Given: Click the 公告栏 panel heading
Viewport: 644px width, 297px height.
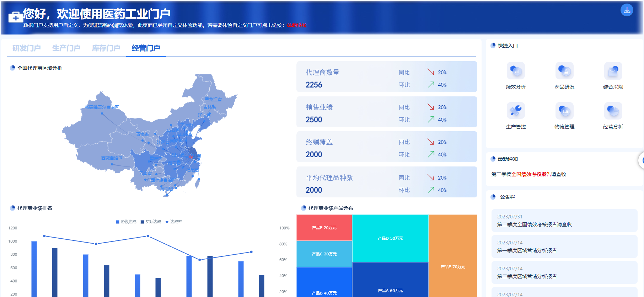Looking at the screenshot, I should (508, 197).
